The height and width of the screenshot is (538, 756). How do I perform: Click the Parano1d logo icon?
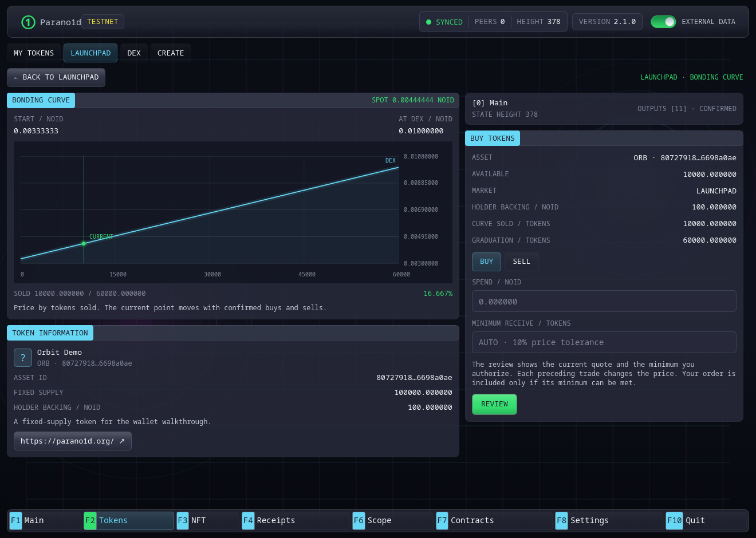point(28,22)
